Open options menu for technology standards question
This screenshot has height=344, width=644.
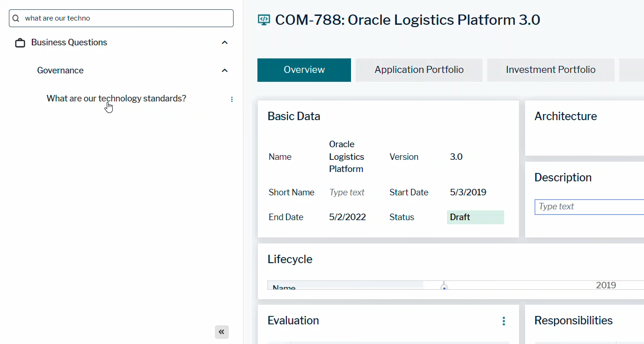pos(232,99)
